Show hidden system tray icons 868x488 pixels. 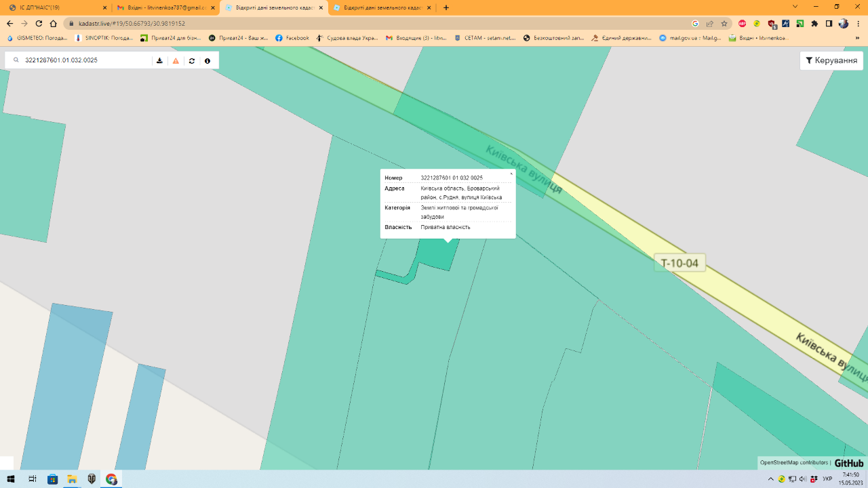[x=770, y=479]
